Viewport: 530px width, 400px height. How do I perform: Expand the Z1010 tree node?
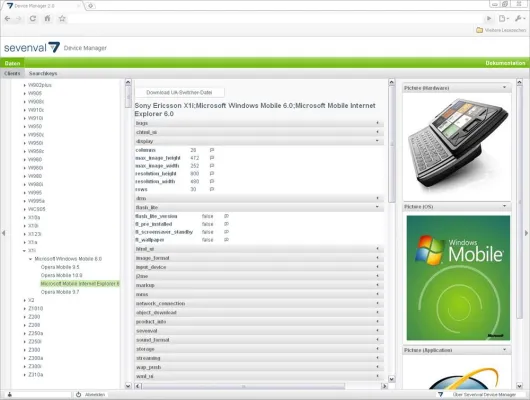24,309
